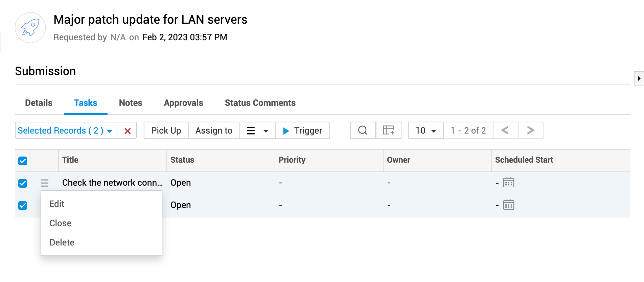Image resolution: width=644 pixels, height=282 pixels.
Task: Open the column chooser table icon
Action: coord(389,131)
